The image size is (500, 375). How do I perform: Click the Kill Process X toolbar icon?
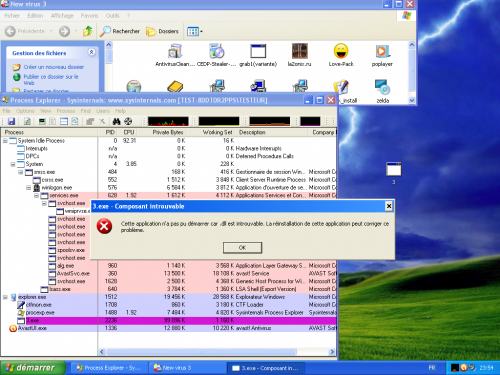click(x=102, y=121)
